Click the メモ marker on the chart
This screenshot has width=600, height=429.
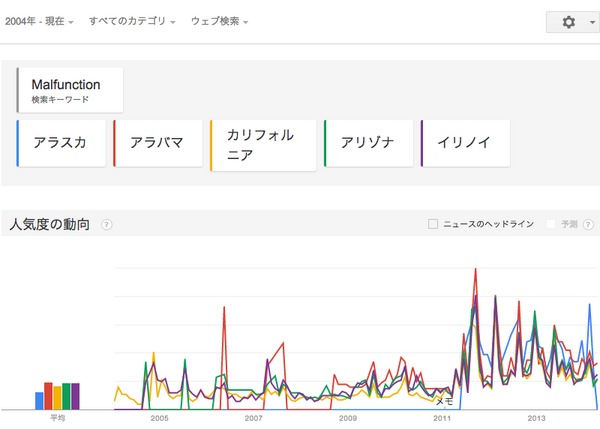click(x=445, y=400)
